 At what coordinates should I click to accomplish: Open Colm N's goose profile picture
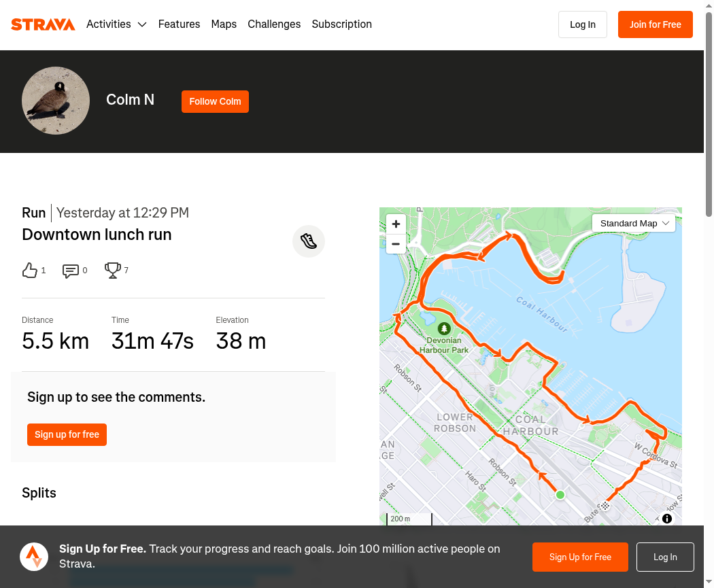pos(56,101)
